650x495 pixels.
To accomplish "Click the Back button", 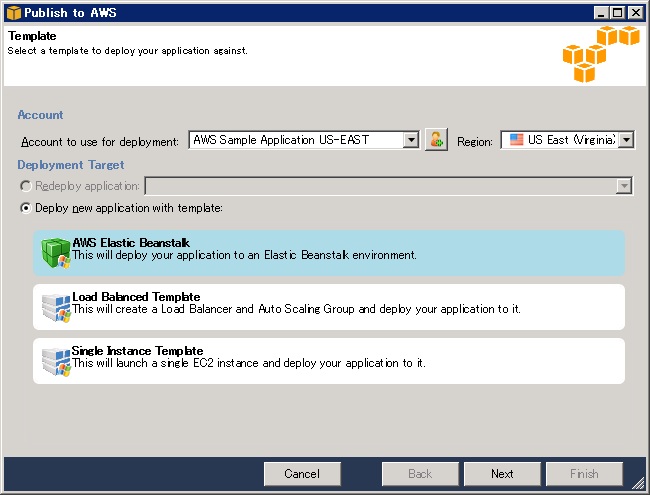I will tap(420, 473).
